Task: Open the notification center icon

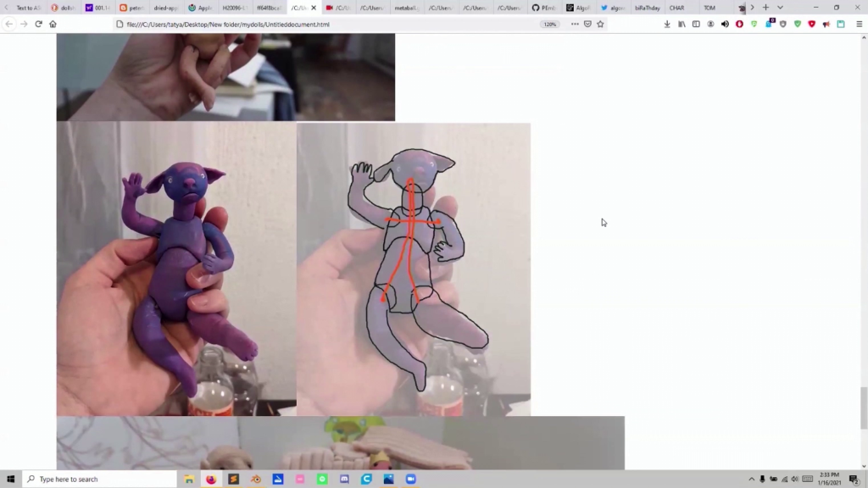Action: (854, 480)
